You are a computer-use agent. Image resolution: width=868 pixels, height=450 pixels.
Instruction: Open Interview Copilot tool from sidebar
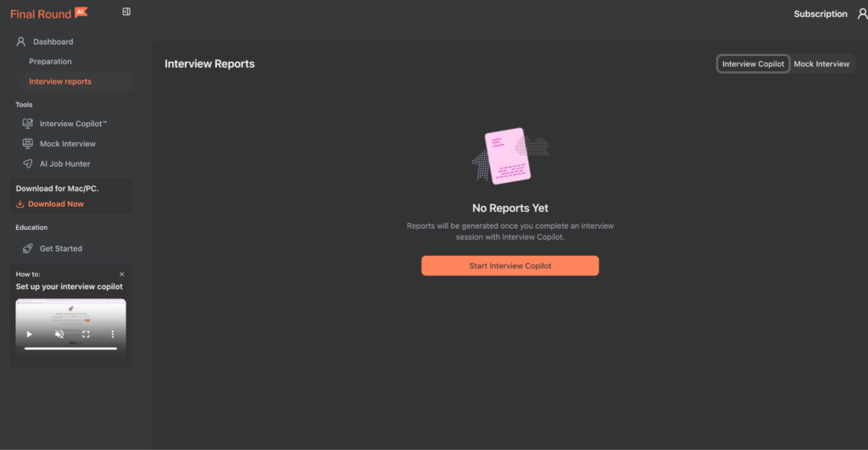71,124
